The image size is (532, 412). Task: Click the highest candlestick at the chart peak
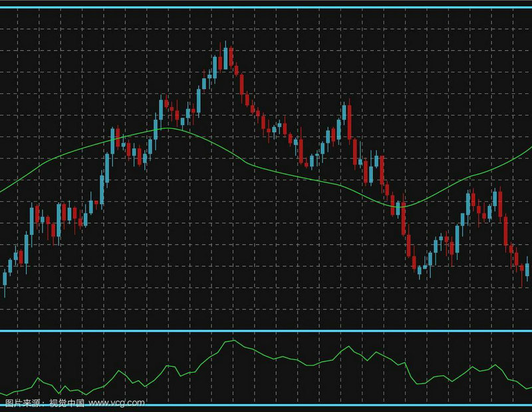(x=227, y=57)
